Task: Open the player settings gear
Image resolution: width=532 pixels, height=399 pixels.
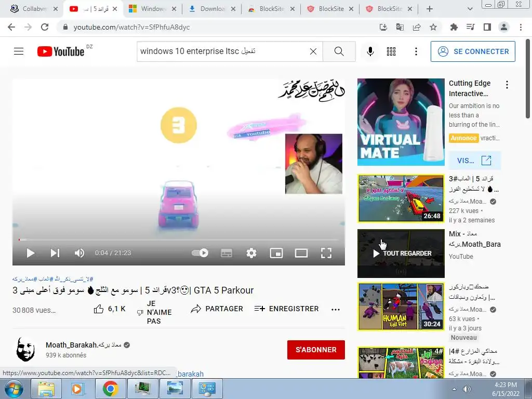Action: pyautogui.click(x=251, y=253)
